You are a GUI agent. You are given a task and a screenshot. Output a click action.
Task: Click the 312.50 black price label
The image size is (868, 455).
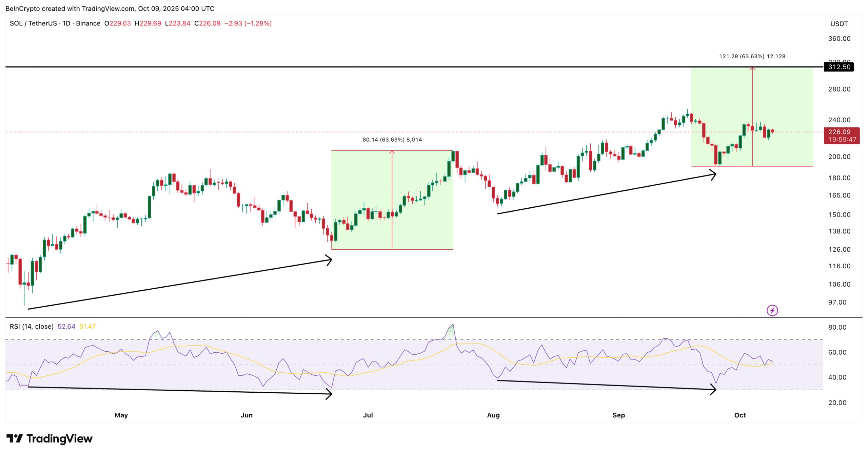839,67
